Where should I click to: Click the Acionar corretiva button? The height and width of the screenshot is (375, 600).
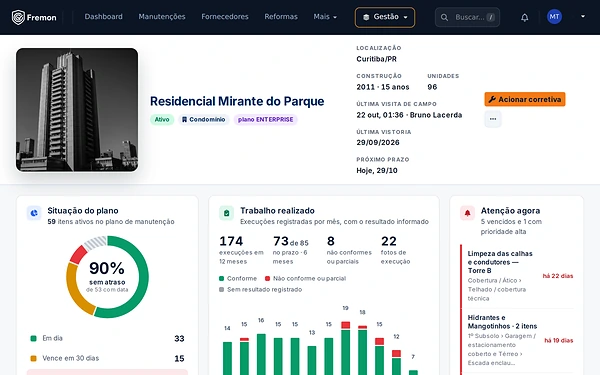click(525, 99)
